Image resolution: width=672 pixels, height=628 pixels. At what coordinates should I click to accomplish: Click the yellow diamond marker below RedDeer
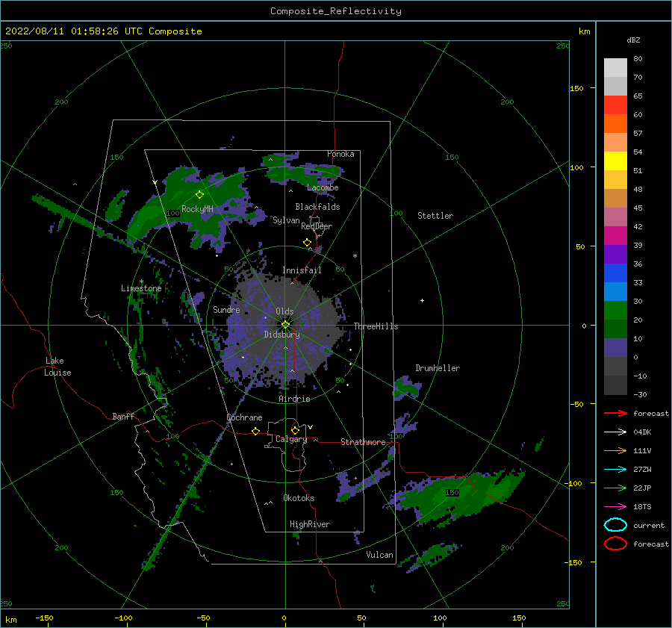[308, 243]
